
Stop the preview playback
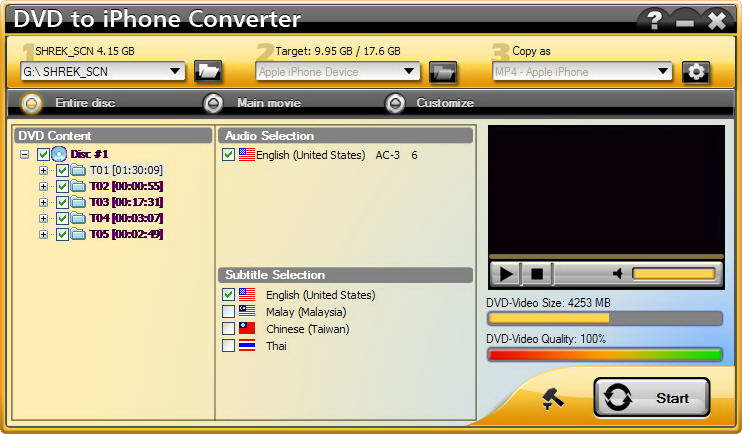click(x=537, y=274)
